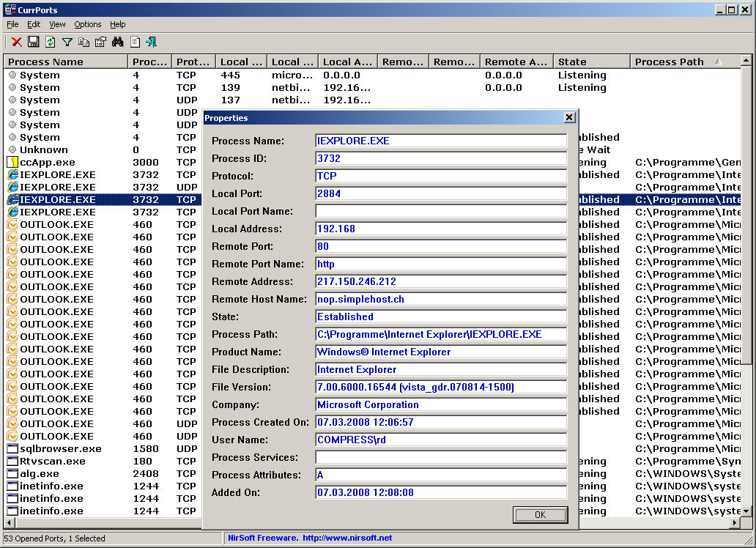Image resolution: width=756 pixels, height=548 pixels.
Task: Click the Process ID field 3732
Action: [441, 158]
